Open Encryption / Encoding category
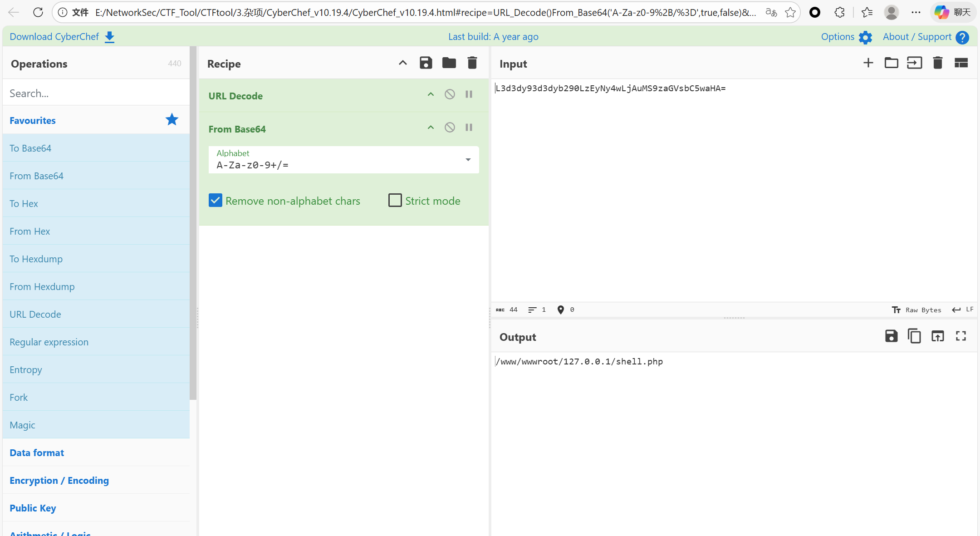This screenshot has height=536, width=980. pyautogui.click(x=59, y=480)
